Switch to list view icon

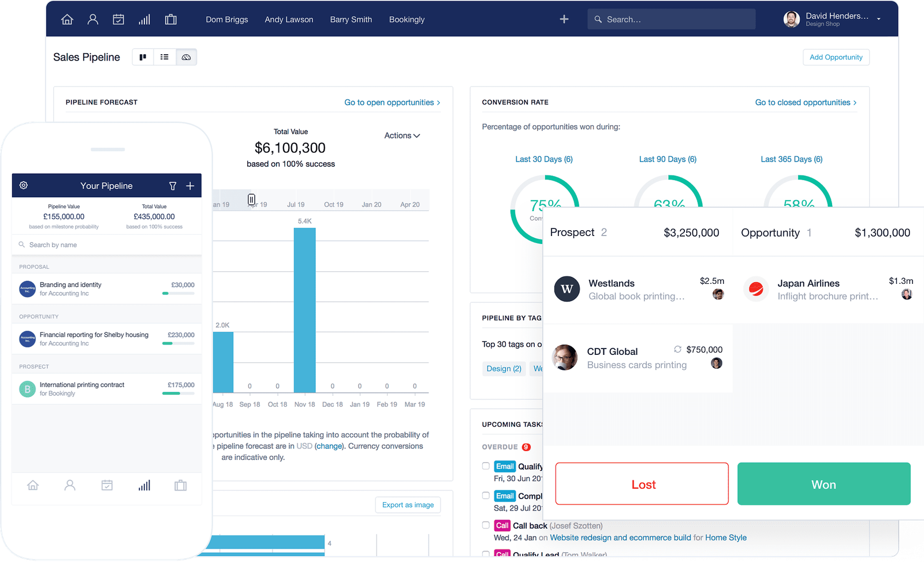click(165, 57)
